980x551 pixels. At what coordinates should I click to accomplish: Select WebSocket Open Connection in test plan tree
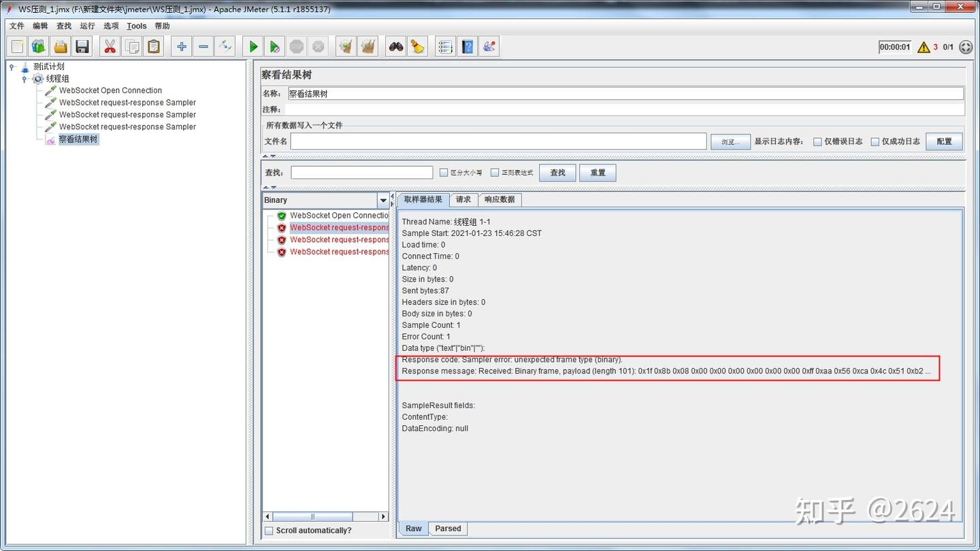(x=110, y=90)
